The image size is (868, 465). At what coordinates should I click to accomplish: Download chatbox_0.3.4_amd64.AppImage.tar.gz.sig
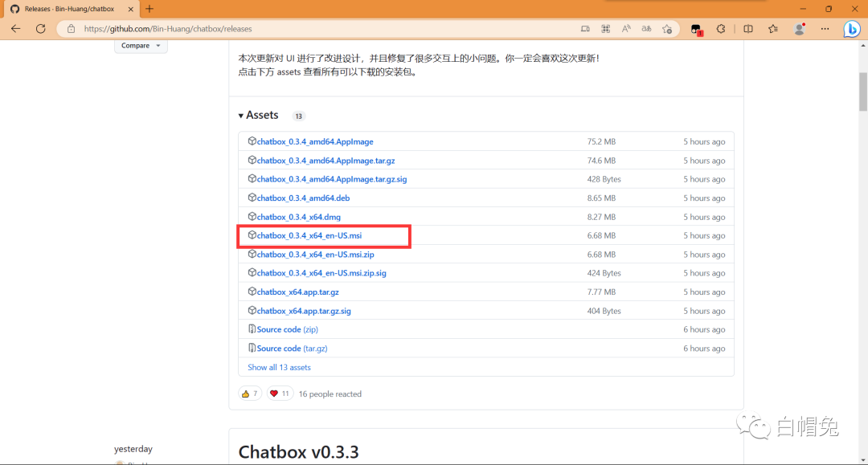pos(332,179)
